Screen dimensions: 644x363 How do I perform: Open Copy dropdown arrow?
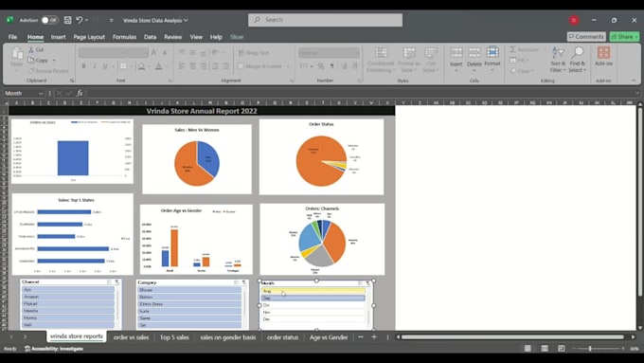[54, 61]
